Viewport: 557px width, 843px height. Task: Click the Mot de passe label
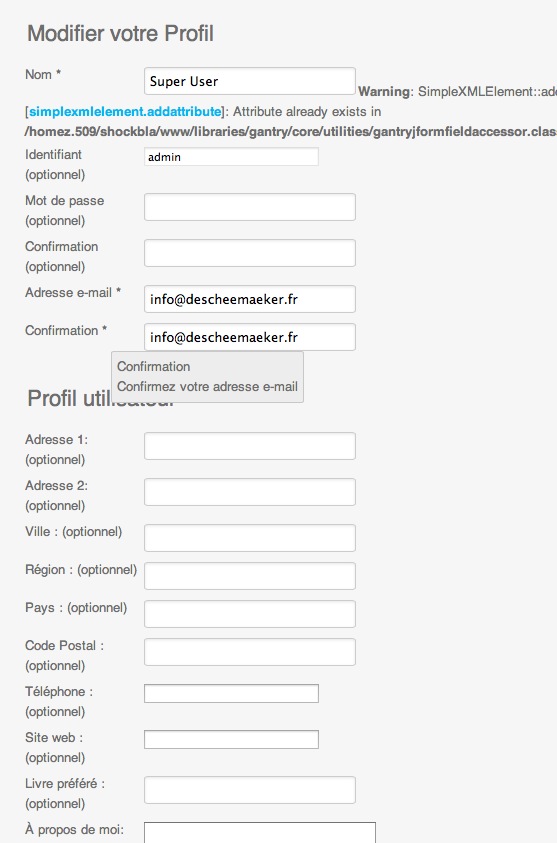65,201
